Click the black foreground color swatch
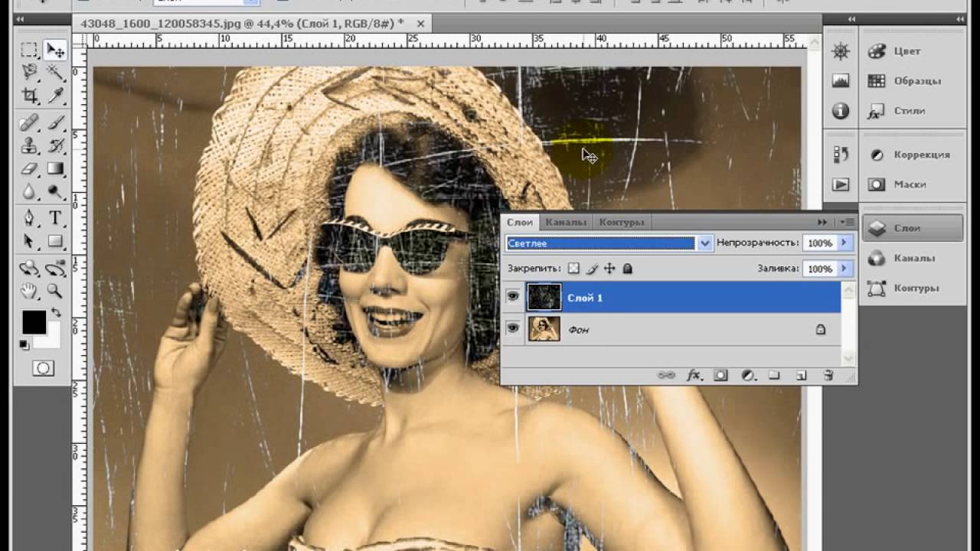Screen dimensions: 980x551 34,321
